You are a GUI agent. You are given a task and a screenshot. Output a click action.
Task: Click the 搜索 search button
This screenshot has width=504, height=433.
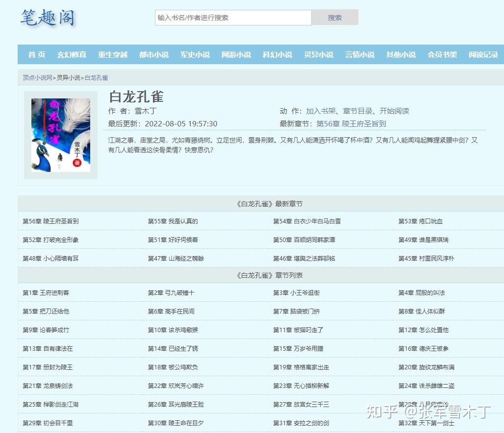point(334,17)
